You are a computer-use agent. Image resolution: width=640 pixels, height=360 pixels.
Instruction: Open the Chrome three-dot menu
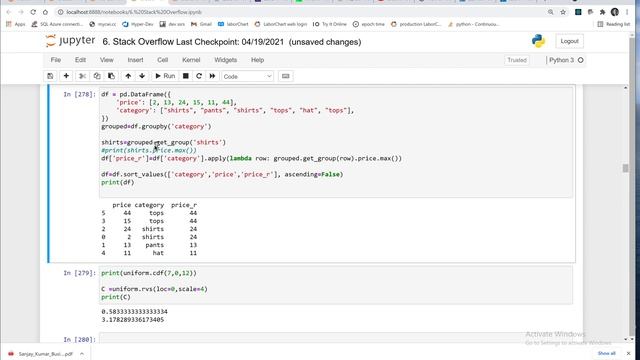click(627, 12)
